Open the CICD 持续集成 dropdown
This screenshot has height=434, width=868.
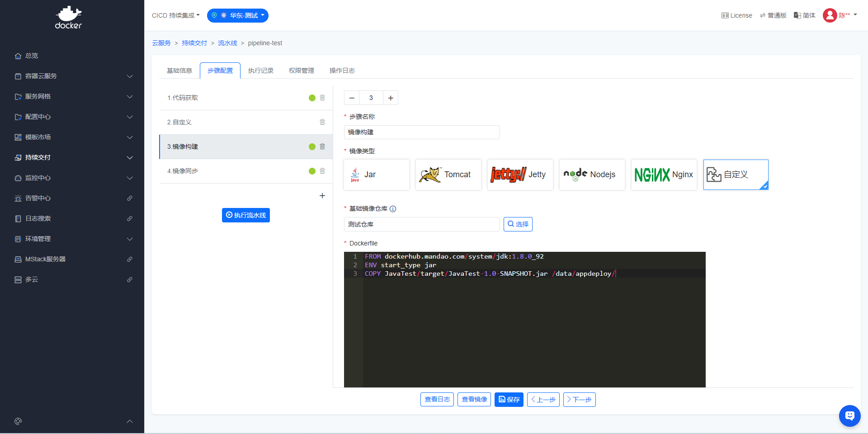pyautogui.click(x=175, y=15)
